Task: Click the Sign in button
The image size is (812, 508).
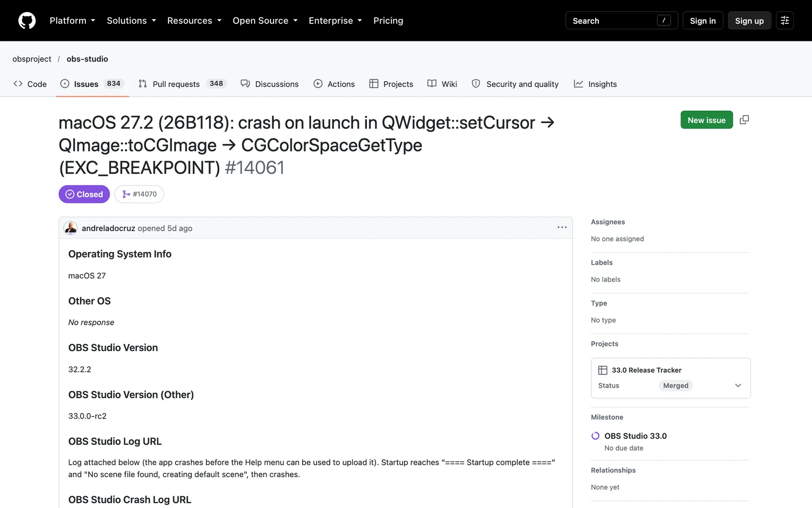Action: pyautogui.click(x=703, y=21)
